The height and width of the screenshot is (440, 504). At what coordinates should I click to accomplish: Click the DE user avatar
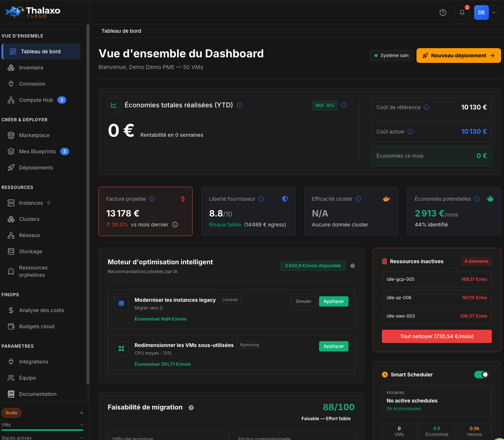click(x=481, y=12)
